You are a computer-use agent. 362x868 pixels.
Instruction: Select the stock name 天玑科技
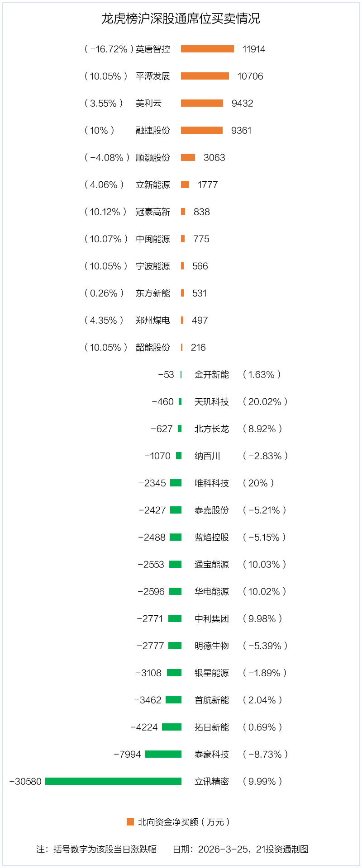[212, 401]
